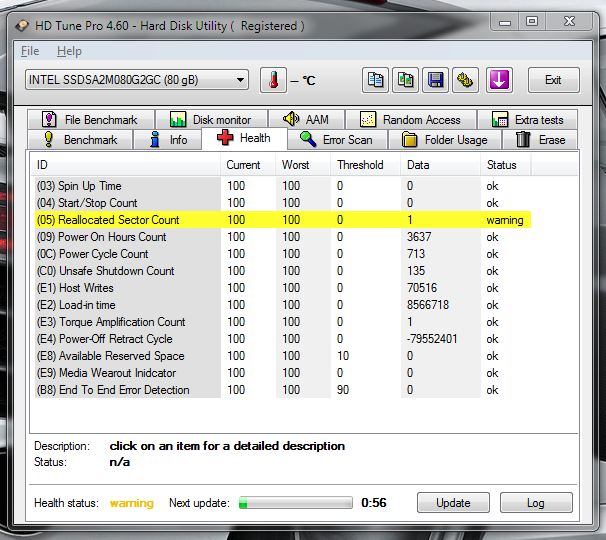Click the floppy disk save icon
The image size is (606, 540).
coord(435,80)
